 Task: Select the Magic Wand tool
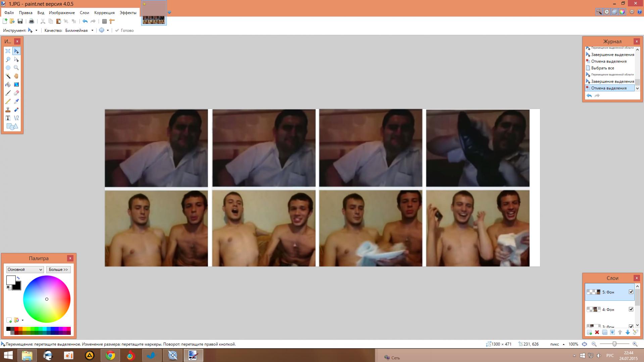pos(8,76)
